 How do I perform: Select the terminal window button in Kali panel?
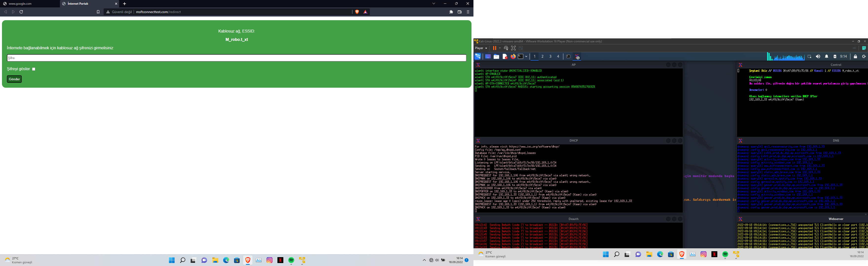[x=568, y=57]
